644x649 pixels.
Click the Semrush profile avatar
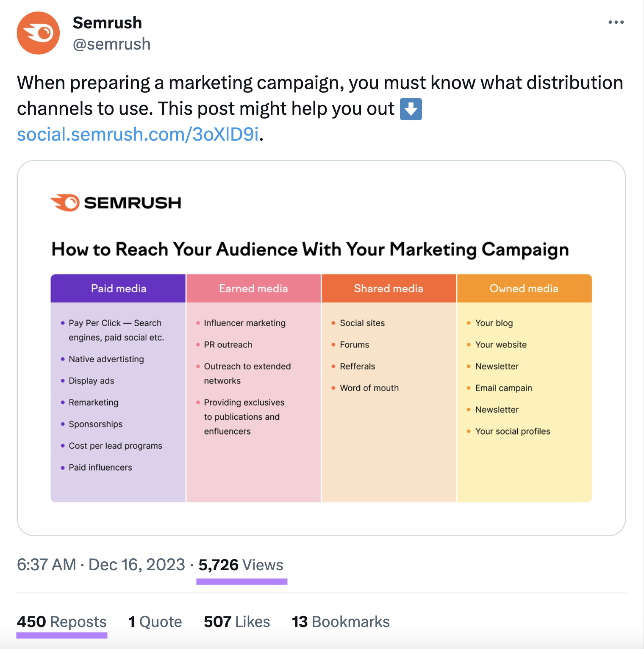(38, 33)
